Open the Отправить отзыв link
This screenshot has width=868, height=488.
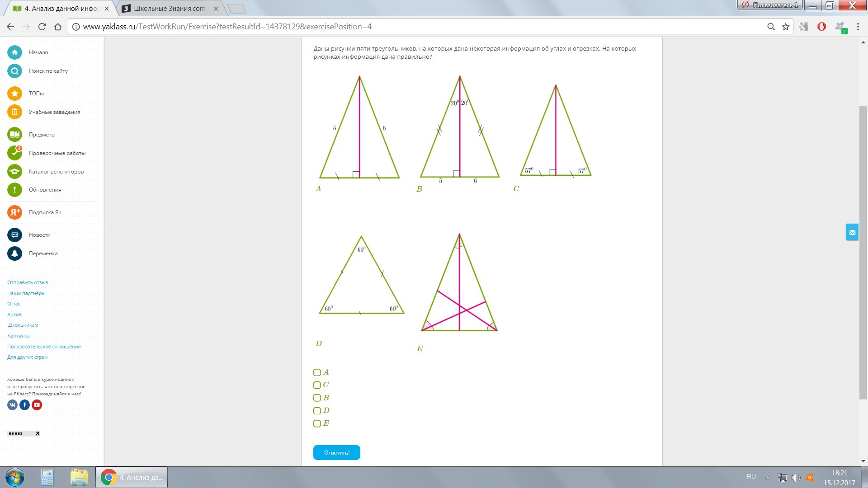pyautogui.click(x=28, y=282)
